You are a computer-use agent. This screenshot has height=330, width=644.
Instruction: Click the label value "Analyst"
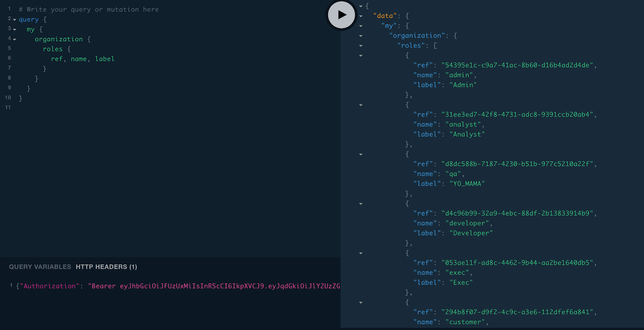(x=467, y=134)
